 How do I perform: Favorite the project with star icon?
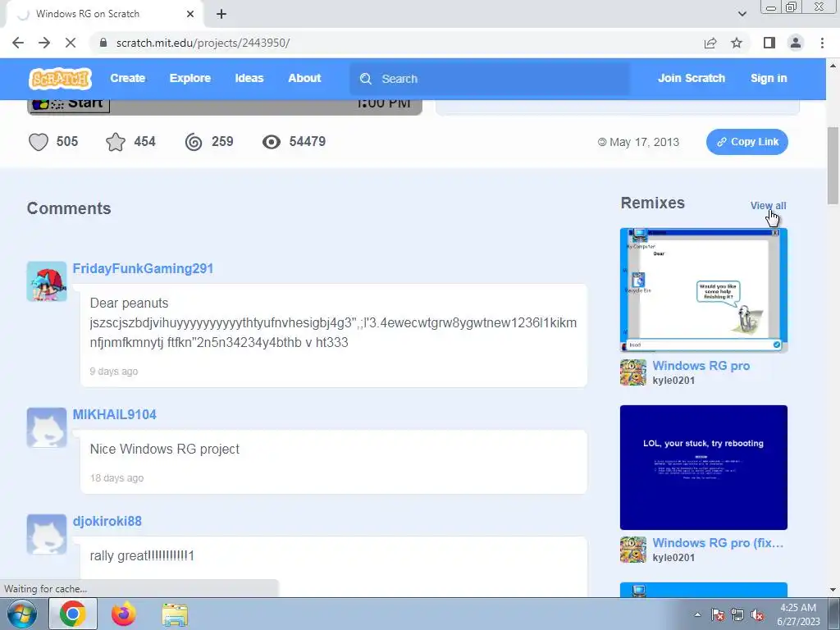115,142
